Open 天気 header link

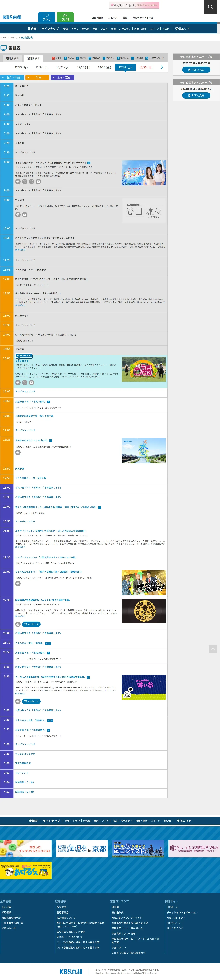(125, 18)
